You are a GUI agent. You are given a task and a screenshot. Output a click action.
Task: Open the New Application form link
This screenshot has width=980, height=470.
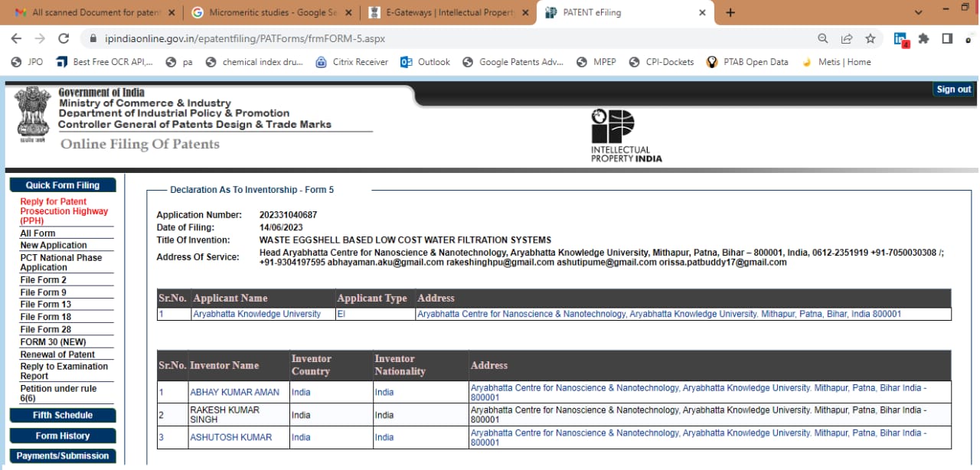click(x=54, y=246)
